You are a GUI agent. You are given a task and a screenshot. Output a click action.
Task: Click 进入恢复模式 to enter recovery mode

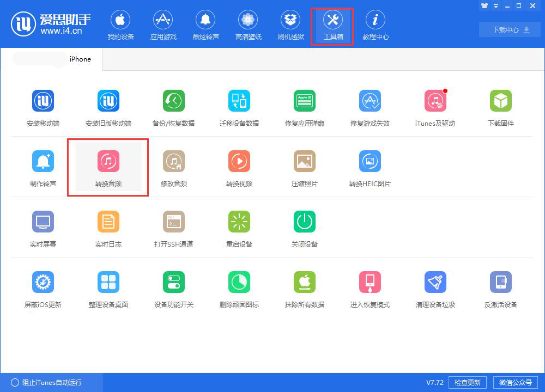click(x=370, y=287)
